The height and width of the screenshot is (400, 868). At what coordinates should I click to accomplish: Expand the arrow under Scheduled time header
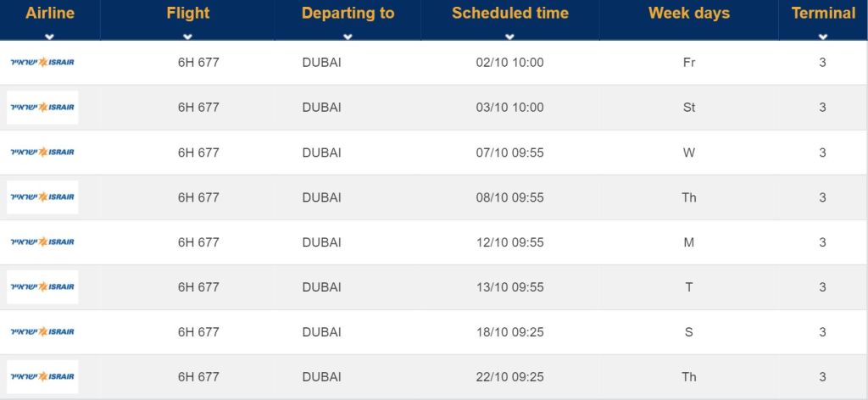(x=509, y=36)
